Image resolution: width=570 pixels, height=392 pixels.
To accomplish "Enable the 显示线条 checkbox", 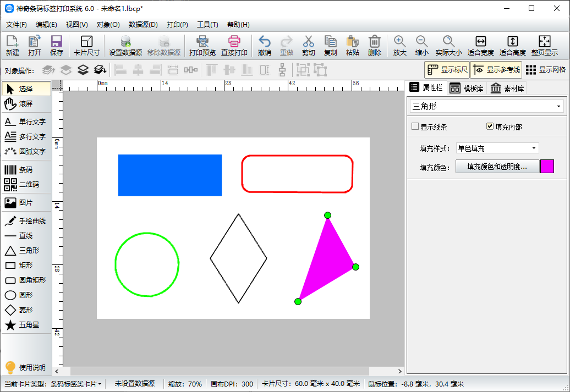I will coord(415,127).
